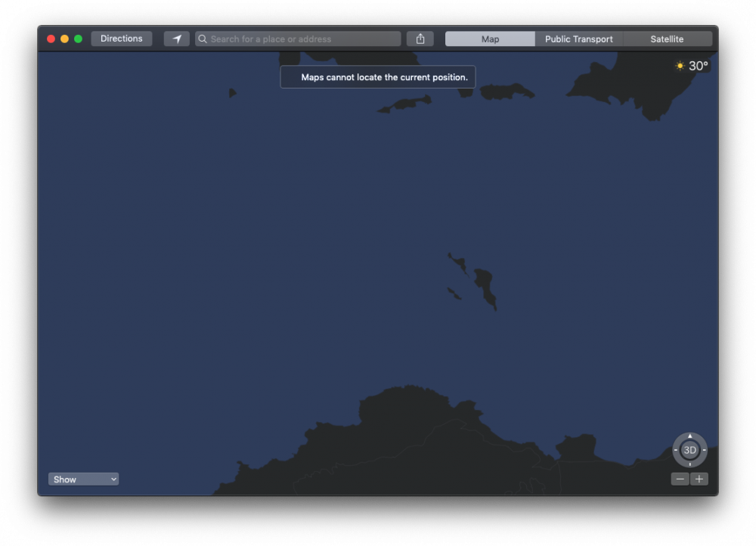Screen dimensions: 756x546
Task: Open the share sheet icon
Action: click(x=420, y=39)
